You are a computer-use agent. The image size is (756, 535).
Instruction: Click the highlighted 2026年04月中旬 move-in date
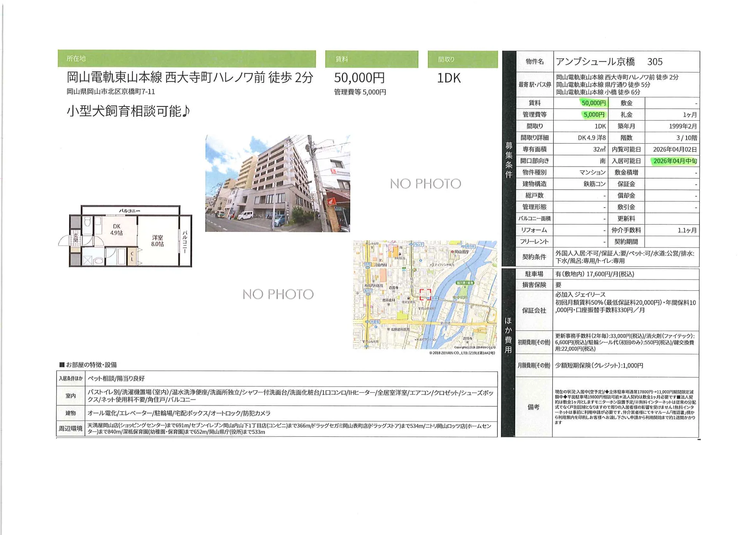pos(674,161)
